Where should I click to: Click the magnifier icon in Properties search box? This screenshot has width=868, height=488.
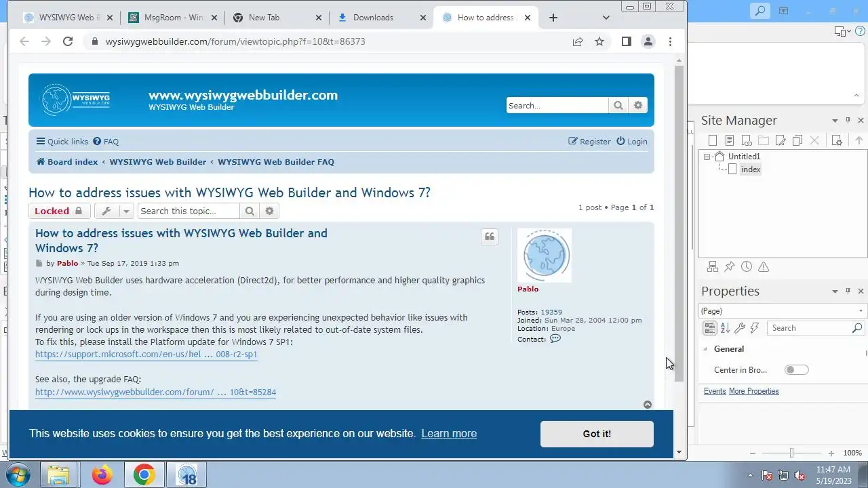pos(857,328)
